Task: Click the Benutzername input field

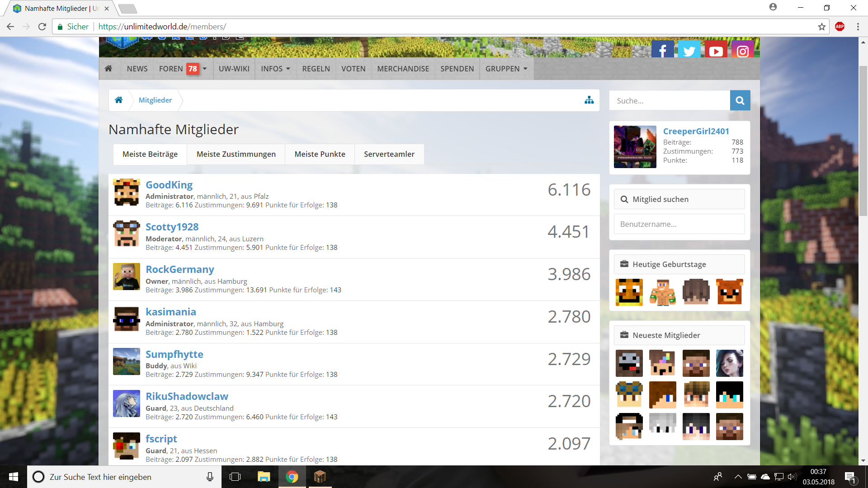Action: 679,224
